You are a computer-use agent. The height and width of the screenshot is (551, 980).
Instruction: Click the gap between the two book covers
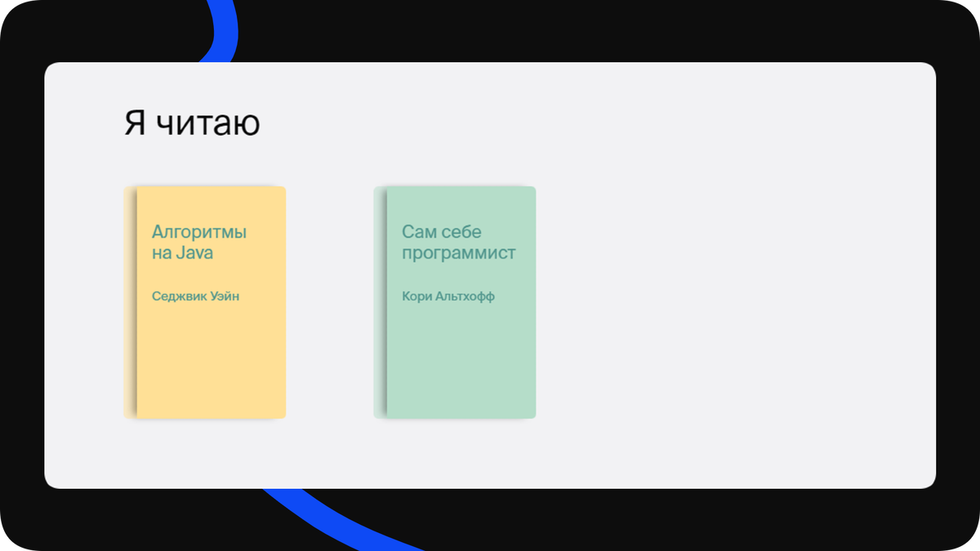[x=331, y=302]
